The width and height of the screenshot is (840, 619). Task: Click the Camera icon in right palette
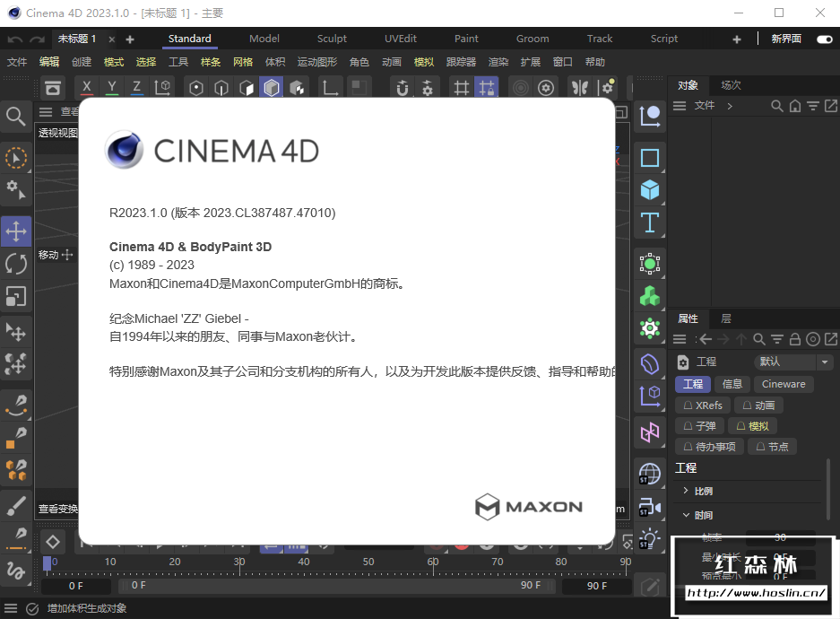(650, 507)
